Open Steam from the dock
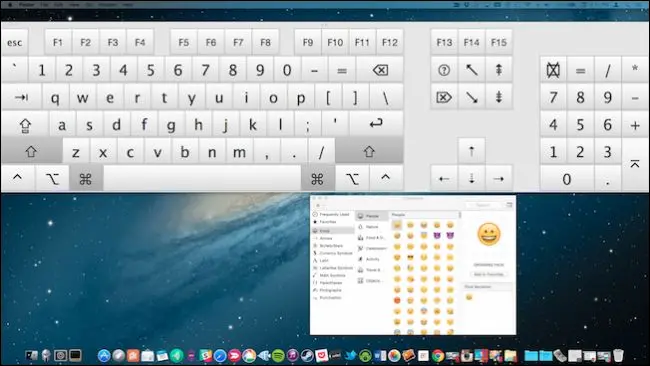650x366 pixels. [307, 356]
